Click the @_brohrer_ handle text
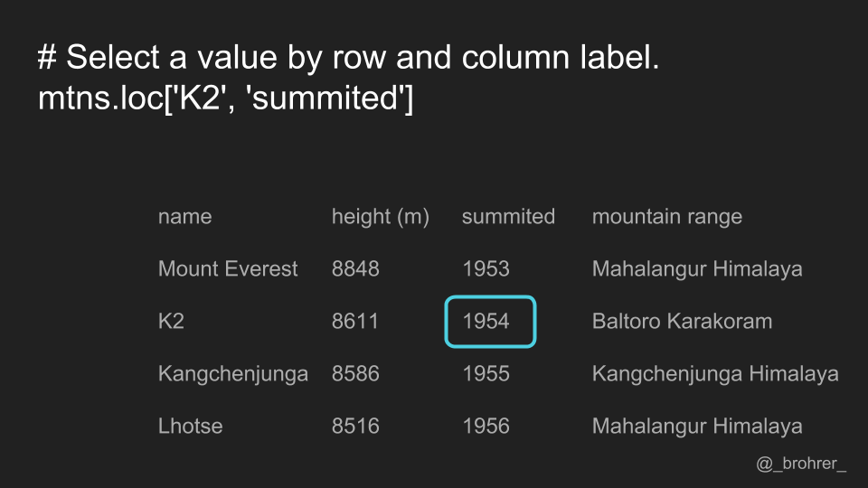The image size is (868, 488). coord(801,464)
